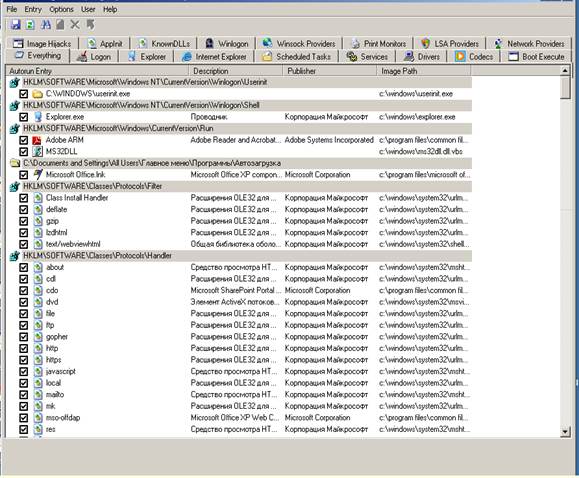Click the Find binoculars toolbar icon
The height and width of the screenshot is (478, 579).
[x=46, y=25]
